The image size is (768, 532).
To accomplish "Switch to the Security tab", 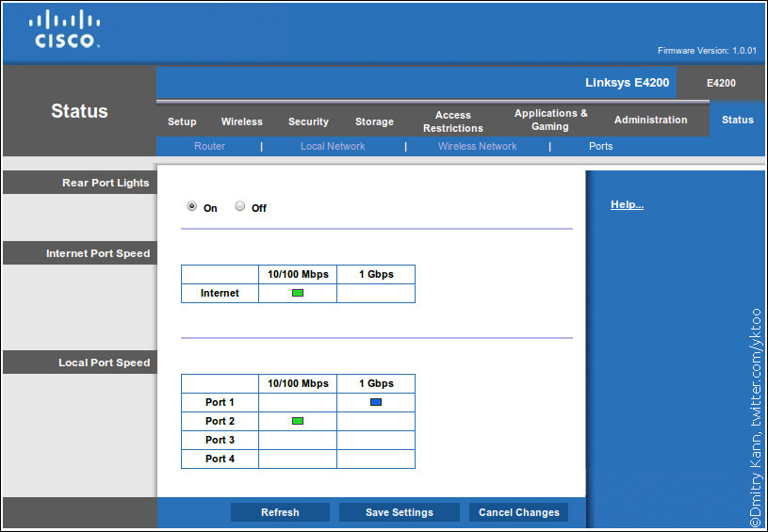I will coord(308,121).
